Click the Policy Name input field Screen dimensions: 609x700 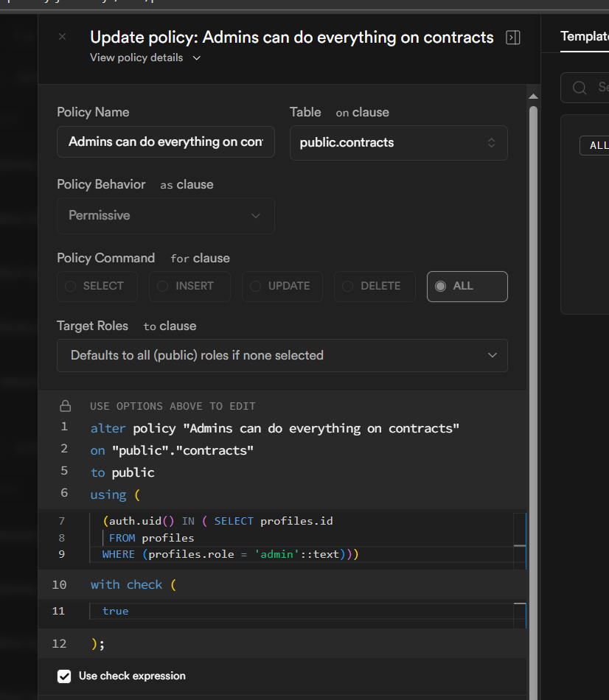pyautogui.click(x=166, y=141)
